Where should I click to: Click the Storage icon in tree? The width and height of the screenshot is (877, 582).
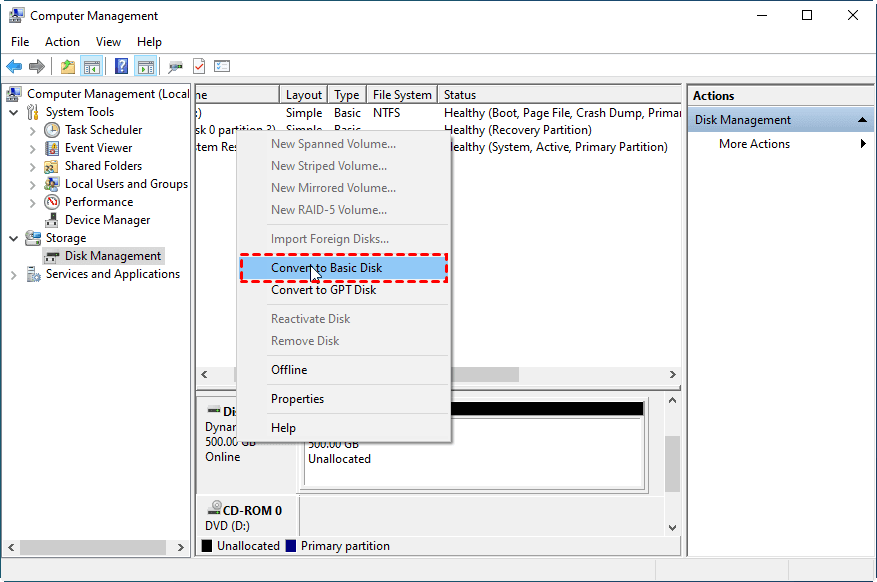(x=33, y=238)
